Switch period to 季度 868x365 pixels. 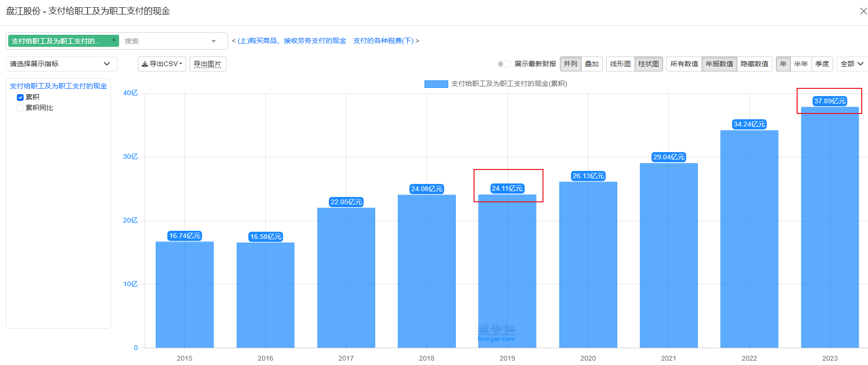pyautogui.click(x=822, y=64)
